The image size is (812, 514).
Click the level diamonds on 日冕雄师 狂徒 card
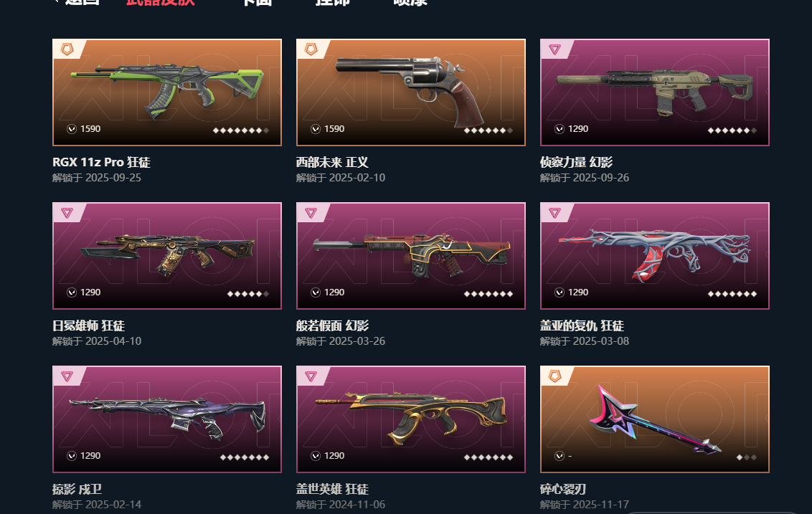click(248, 294)
